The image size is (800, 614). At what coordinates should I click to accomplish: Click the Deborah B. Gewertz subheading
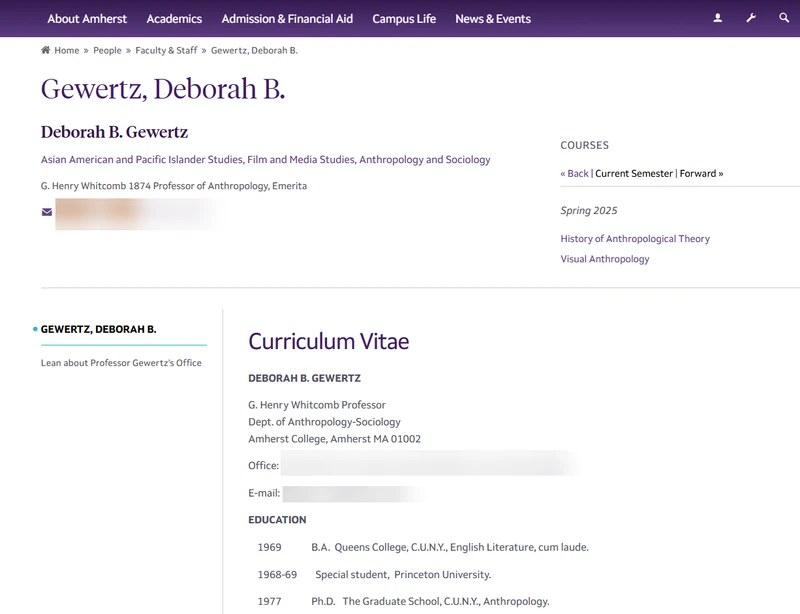(114, 132)
